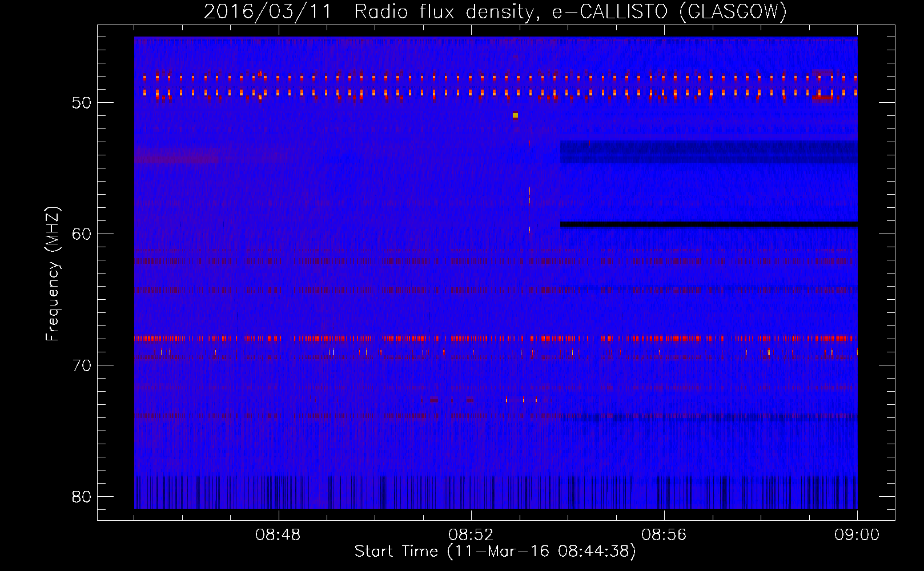Select the 09:00 time tick label

pyautogui.click(x=857, y=535)
